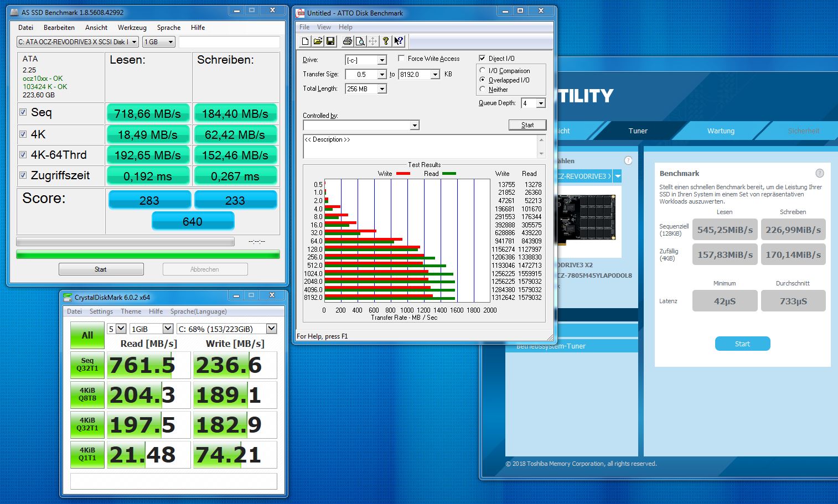Viewport: 838px width, 504px height.
Task: Run the 4KiB Q1T1 test
Action: 87,454
